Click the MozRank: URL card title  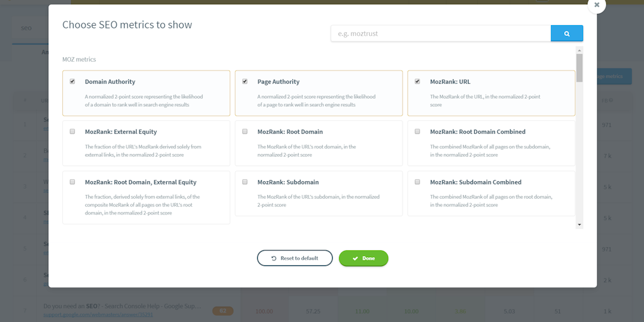[x=450, y=82]
